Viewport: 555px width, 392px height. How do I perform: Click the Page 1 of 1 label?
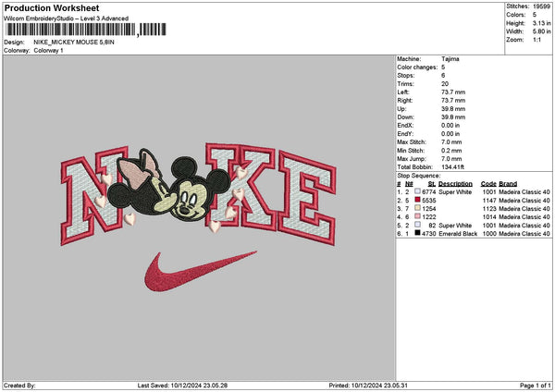pyautogui.click(x=536, y=386)
